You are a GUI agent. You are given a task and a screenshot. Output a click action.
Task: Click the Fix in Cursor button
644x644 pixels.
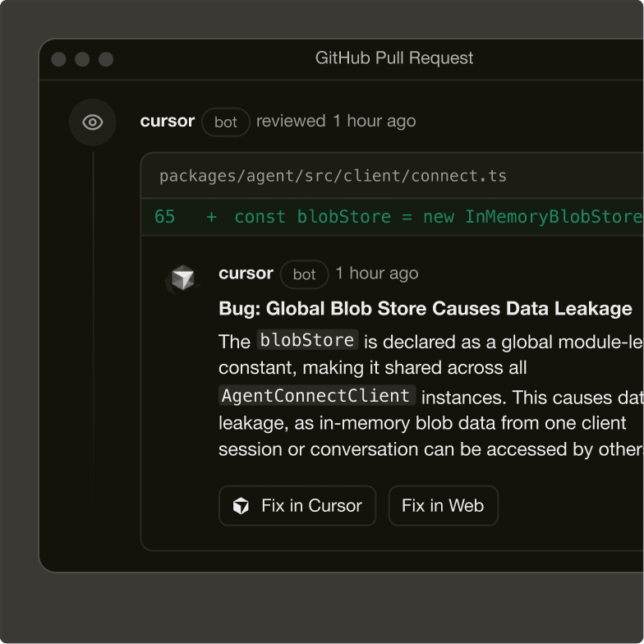[x=297, y=506]
